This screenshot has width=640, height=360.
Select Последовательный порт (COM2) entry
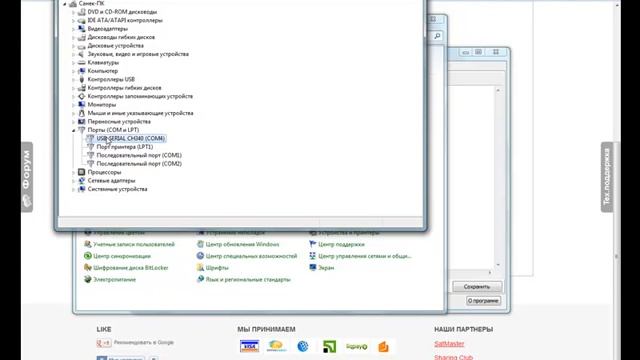139,164
